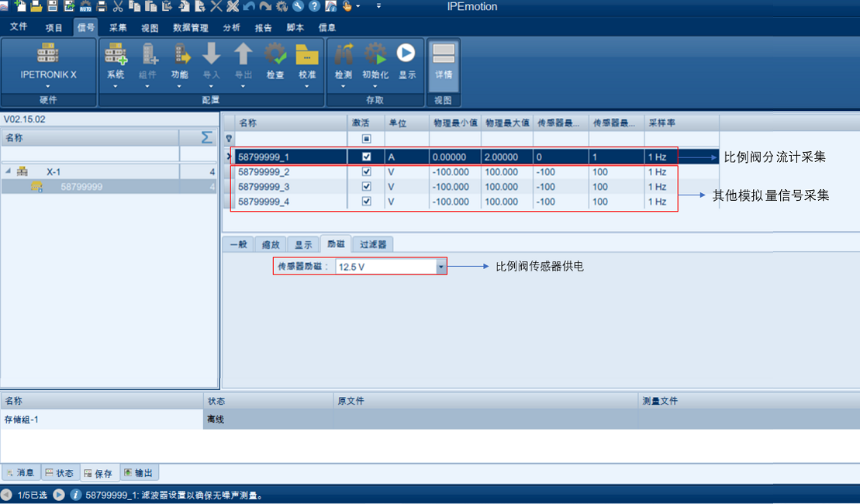Delete with the single X icon

(x=216, y=6)
